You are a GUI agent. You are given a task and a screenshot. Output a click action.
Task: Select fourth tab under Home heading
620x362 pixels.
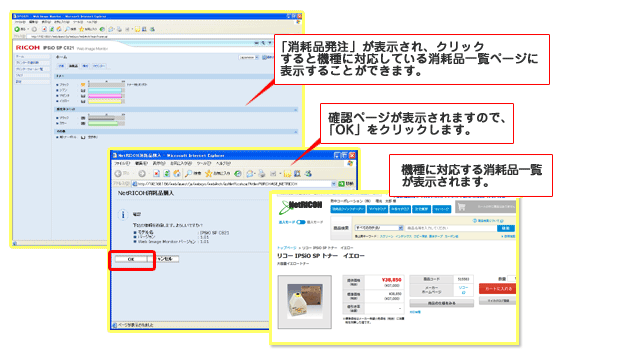pyautogui.click(x=99, y=66)
